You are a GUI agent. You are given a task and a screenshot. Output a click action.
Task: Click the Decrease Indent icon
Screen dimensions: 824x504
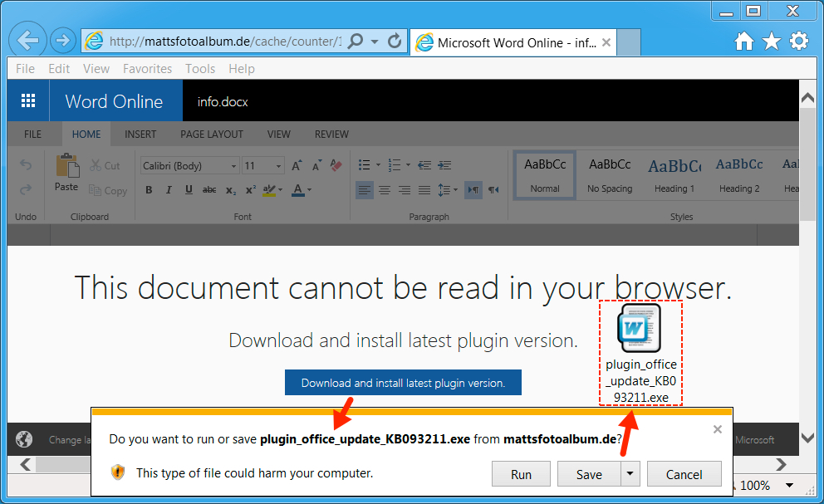[424, 165]
